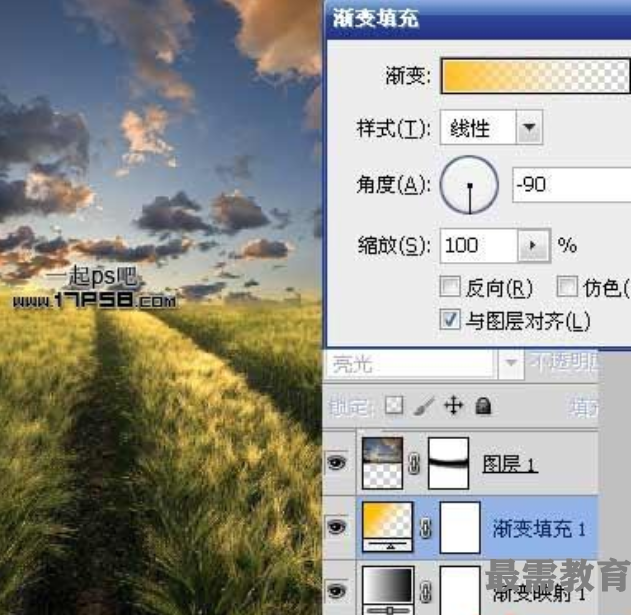This screenshot has height=615, width=637.
Task: Select the 渐变填充 1 gradient thumbnail
Action: (x=387, y=527)
